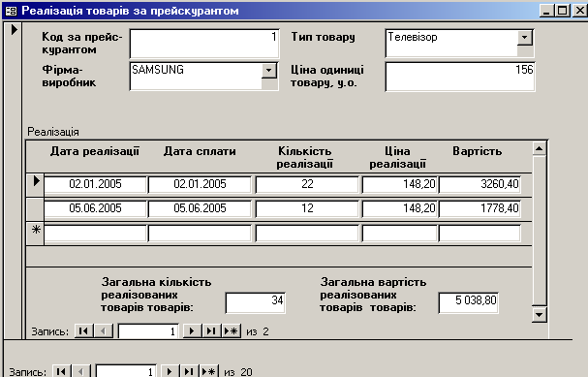Click Вартість cell 1778,40

coord(480,208)
